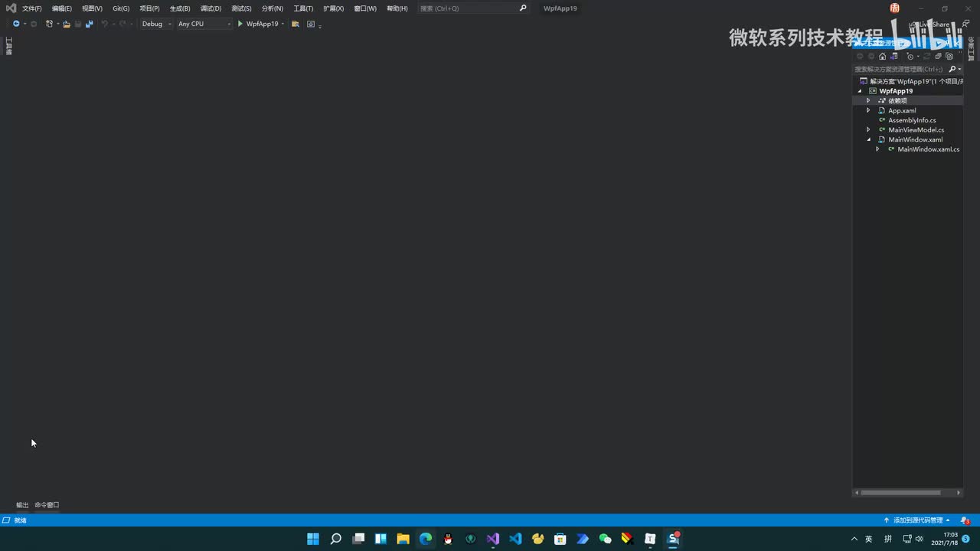Open the 项目(P) menu
Viewport: 980px width, 551px height.
(x=150, y=8)
